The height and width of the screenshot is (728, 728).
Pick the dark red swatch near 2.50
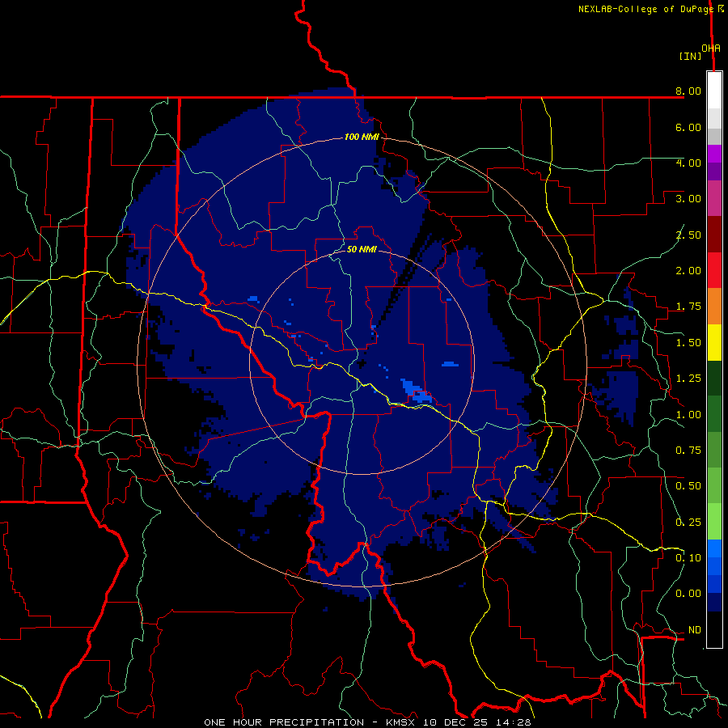pyautogui.click(x=714, y=235)
